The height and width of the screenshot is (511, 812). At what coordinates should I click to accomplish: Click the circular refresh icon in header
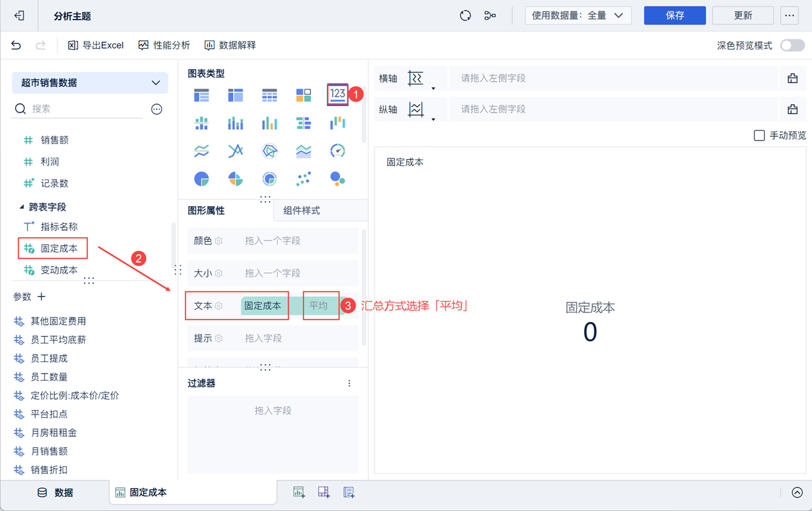[465, 16]
